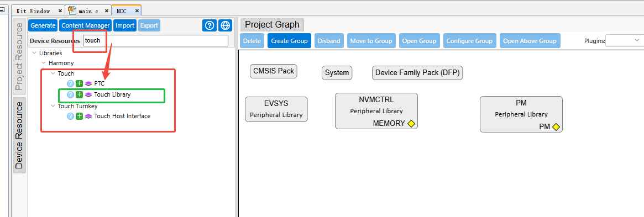Click the green plus icon beside PTC
The height and width of the screenshot is (217, 644).
[79, 84]
